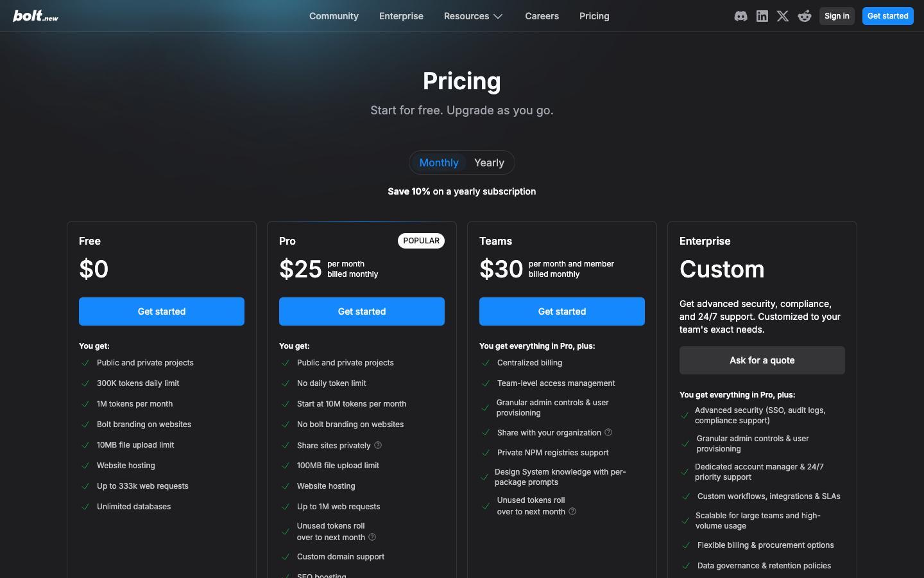
Task: Click Get started in the header
Action: pyautogui.click(x=887, y=16)
